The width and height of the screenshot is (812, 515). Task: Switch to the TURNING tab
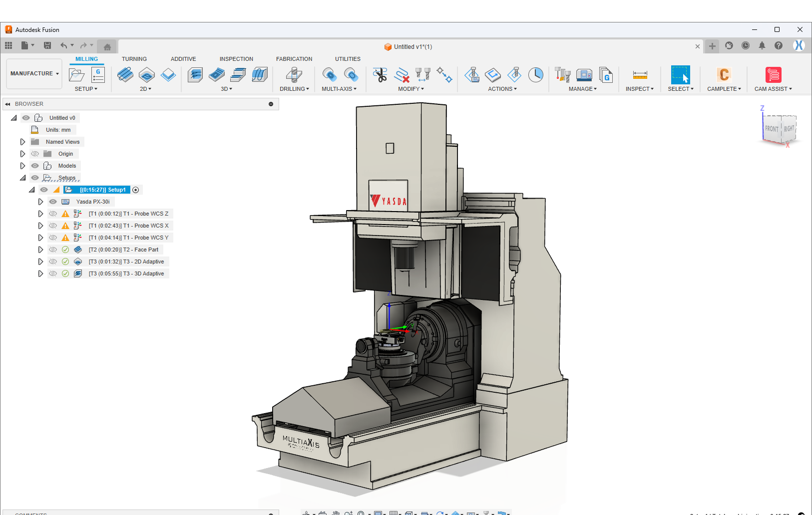(134, 59)
